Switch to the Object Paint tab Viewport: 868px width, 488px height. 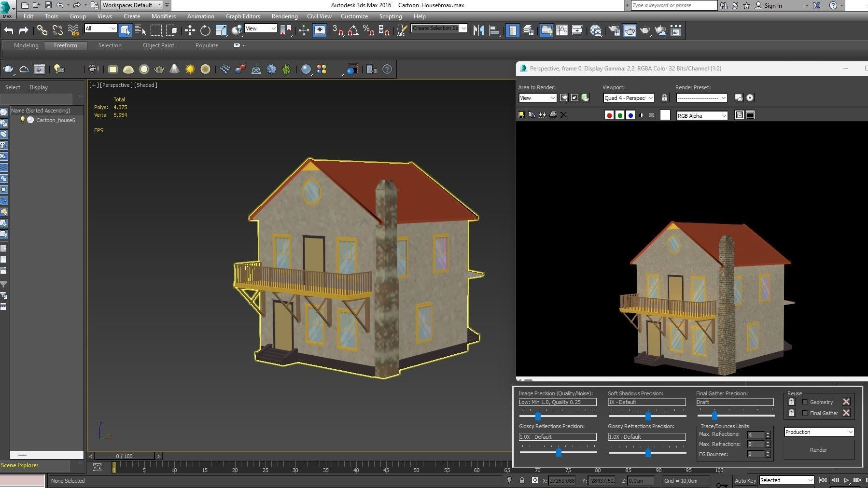click(158, 45)
